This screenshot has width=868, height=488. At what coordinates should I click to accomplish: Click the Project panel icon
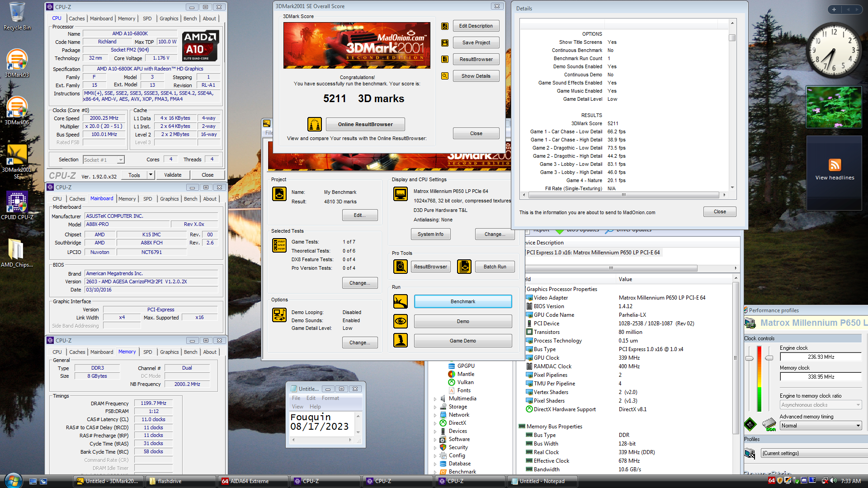coord(279,194)
